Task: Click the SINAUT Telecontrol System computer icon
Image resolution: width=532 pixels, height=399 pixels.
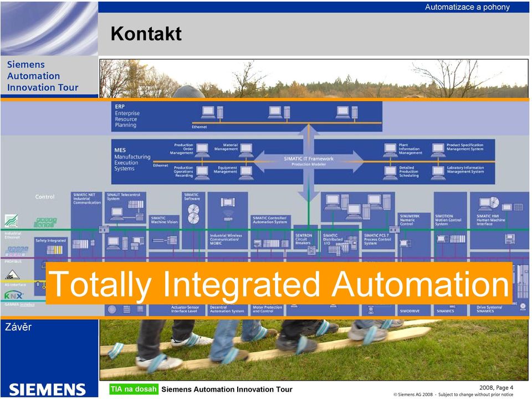Action: click(x=117, y=214)
